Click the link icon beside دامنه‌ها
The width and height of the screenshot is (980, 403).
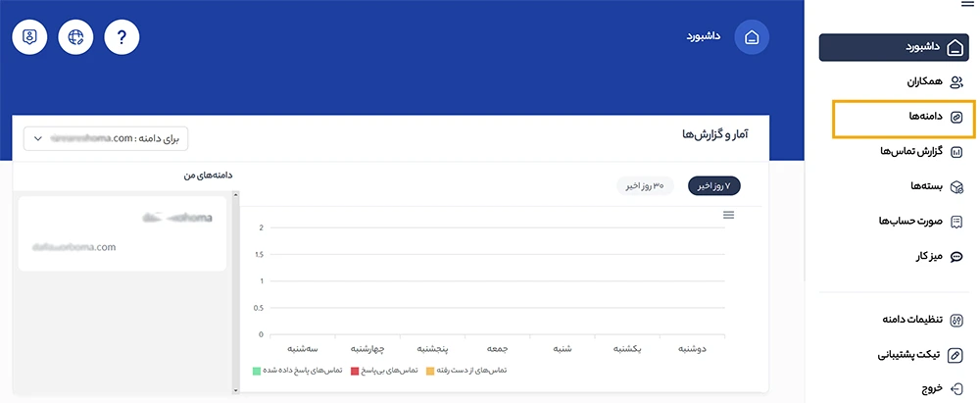[x=956, y=117]
